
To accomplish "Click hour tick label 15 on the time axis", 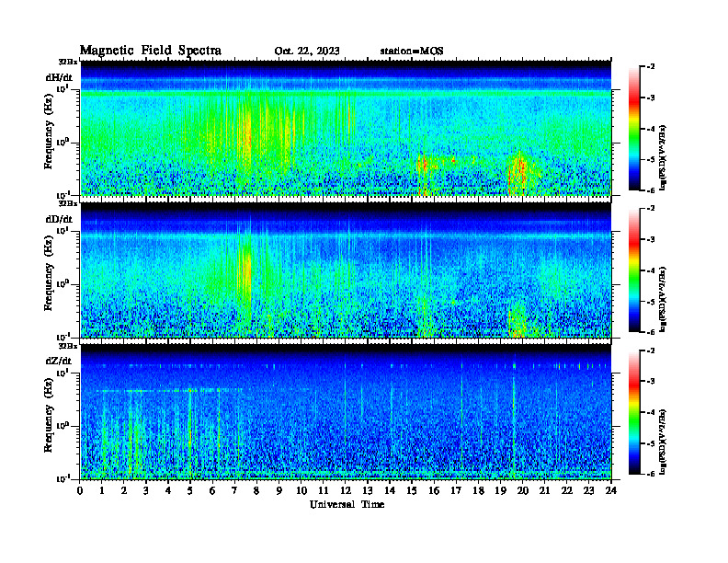I will [412, 490].
